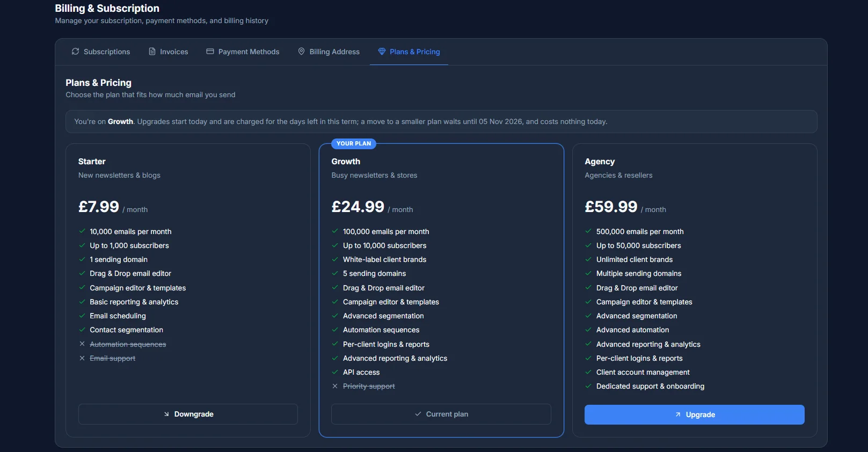Click "New newsletters & blogs" subtitle

coord(119,176)
